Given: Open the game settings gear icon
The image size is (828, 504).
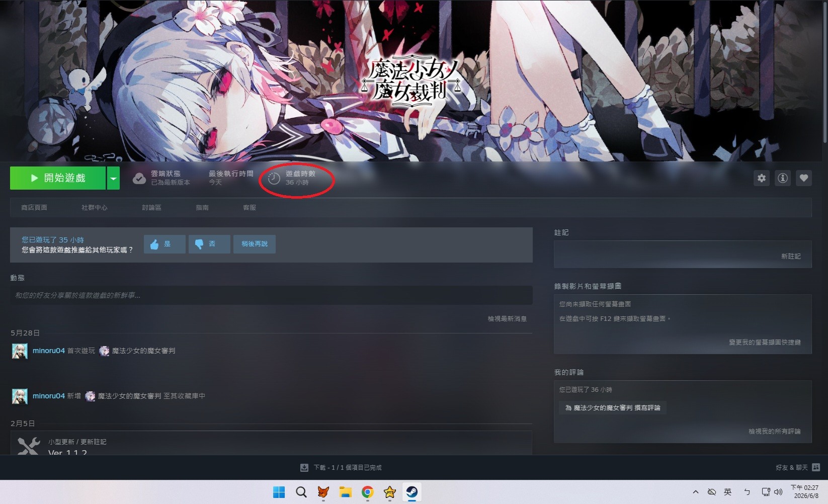Looking at the screenshot, I should click(762, 178).
